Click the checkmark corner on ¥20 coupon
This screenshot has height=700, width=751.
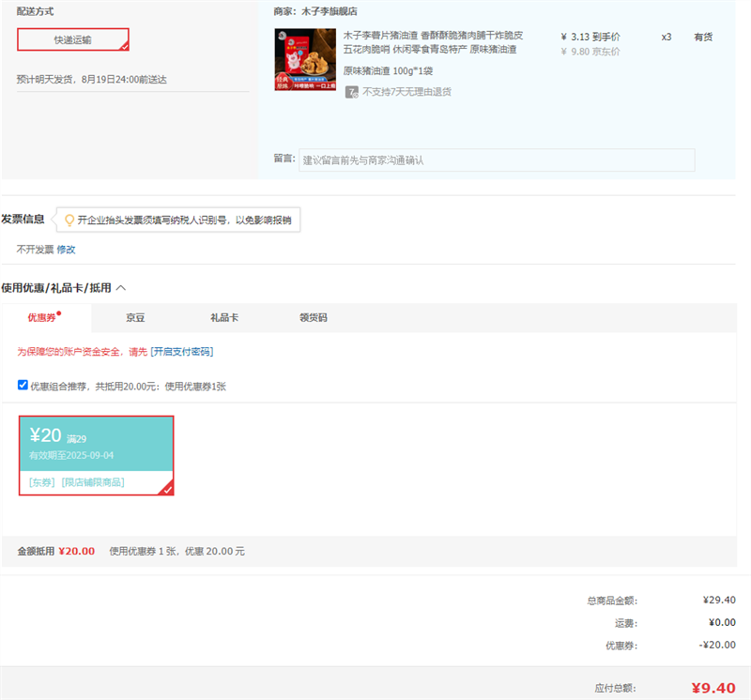click(166, 488)
